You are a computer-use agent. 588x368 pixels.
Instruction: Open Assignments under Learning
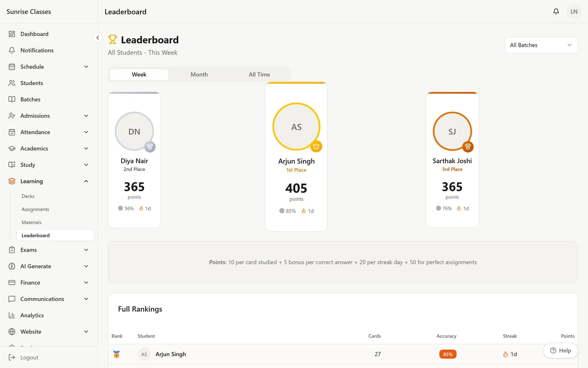35,209
